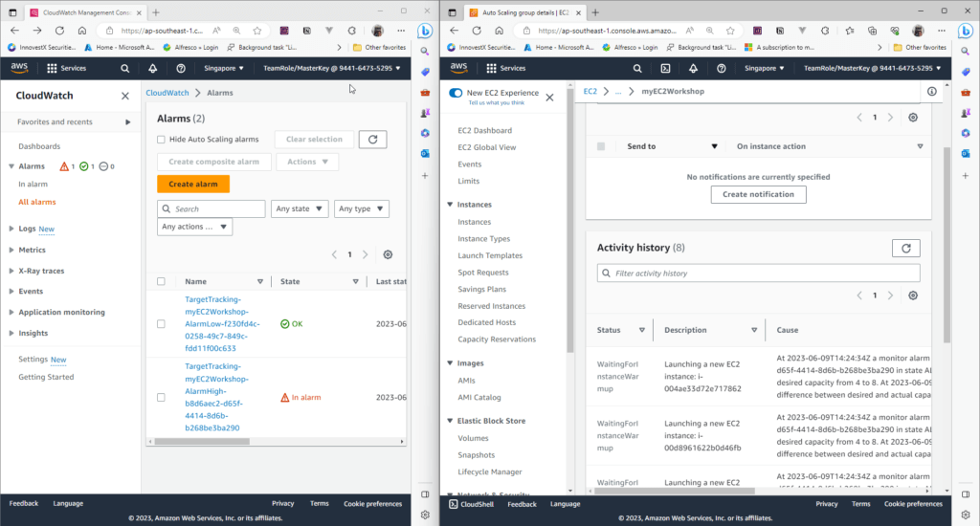This screenshot has width=980, height=526.
Task: Click Create alarm button
Action: coord(193,185)
